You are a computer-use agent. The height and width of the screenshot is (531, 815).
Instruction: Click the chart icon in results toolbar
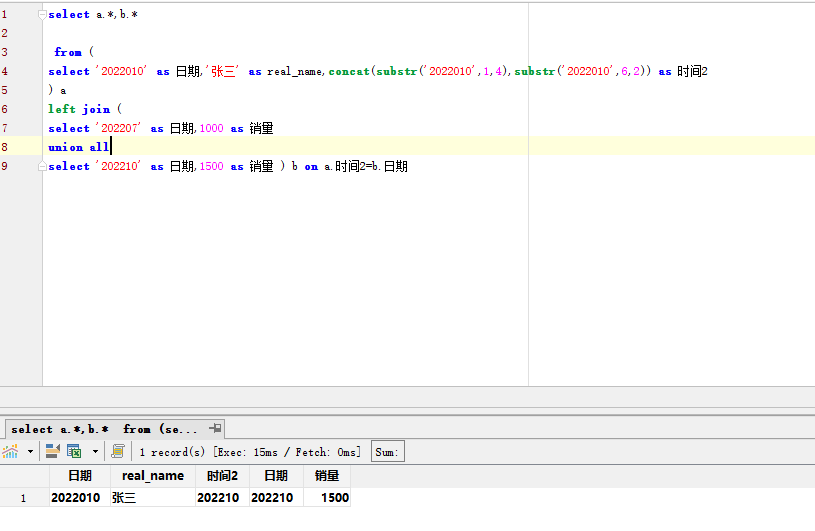point(11,452)
